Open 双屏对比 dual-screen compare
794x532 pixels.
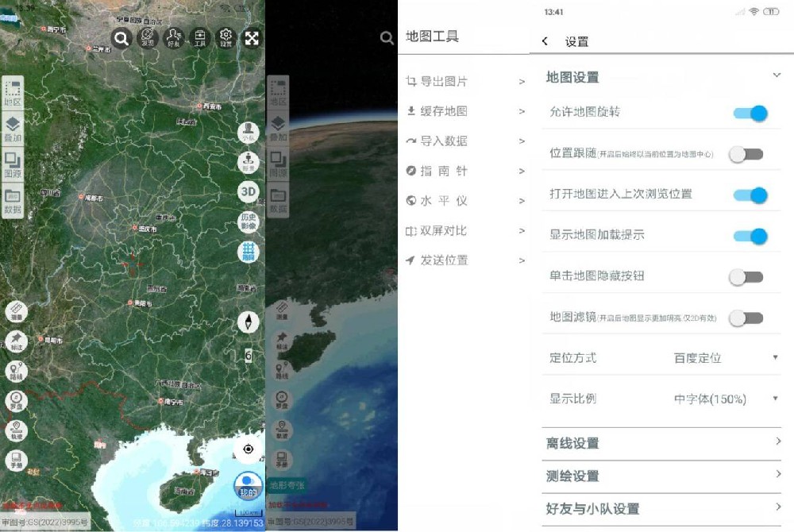click(466, 231)
